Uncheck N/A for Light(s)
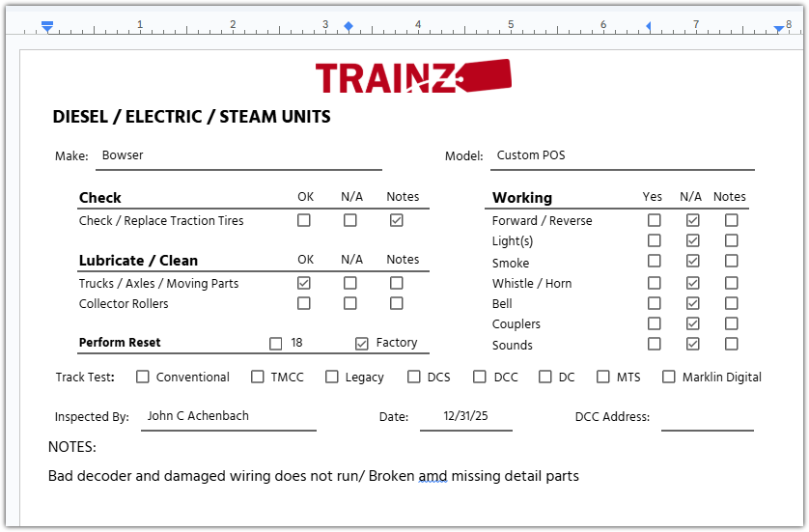This screenshot has height=532, width=809. coord(693,240)
